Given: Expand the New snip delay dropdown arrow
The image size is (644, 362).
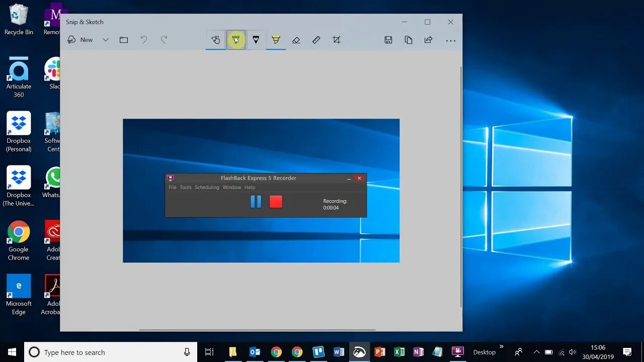Looking at the screenshot, I should (x=106, y=40).
